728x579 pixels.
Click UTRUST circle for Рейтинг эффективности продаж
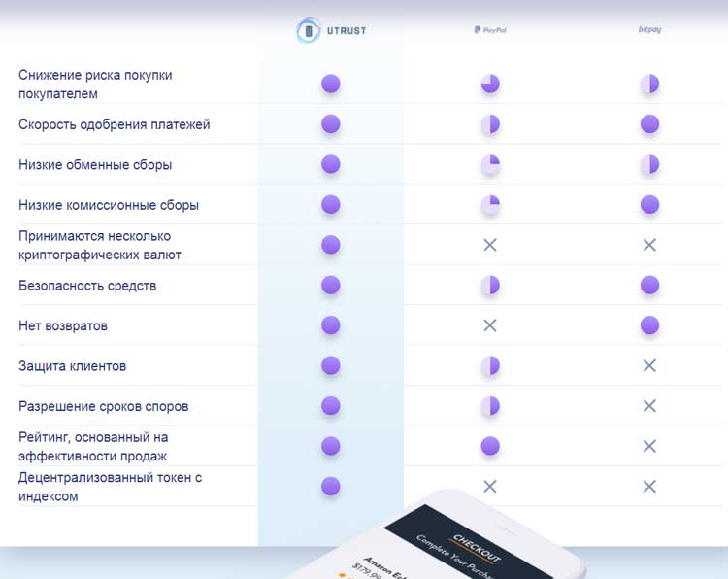point(331,446)
